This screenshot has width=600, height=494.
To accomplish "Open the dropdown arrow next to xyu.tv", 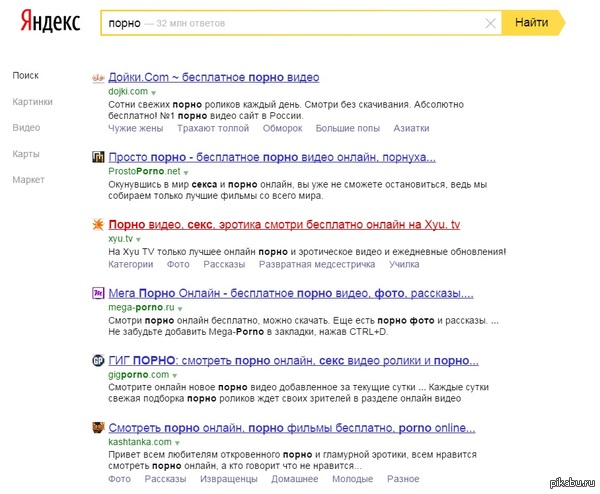I will pyautogui.click(x=139, y=240).
